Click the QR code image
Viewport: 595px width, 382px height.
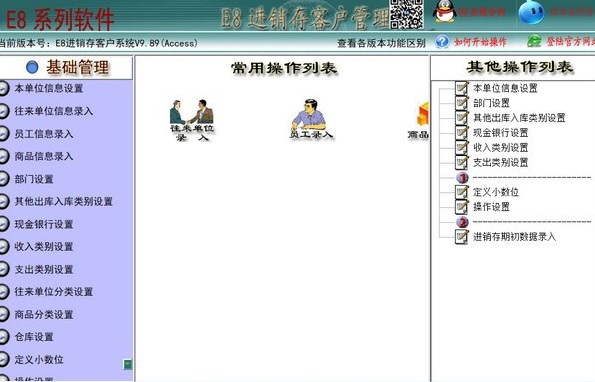pos(406,14)
